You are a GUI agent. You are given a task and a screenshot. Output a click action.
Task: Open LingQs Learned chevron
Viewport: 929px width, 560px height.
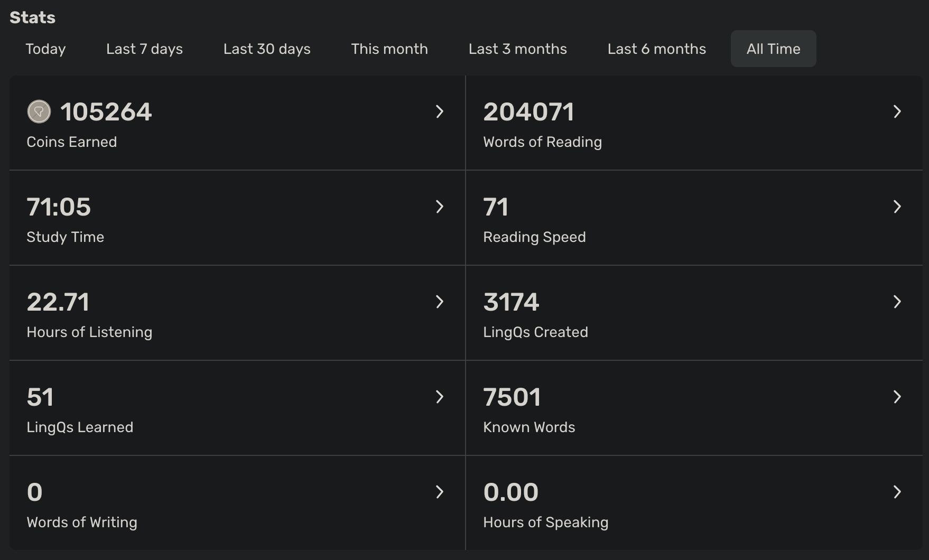click(439, 397)
